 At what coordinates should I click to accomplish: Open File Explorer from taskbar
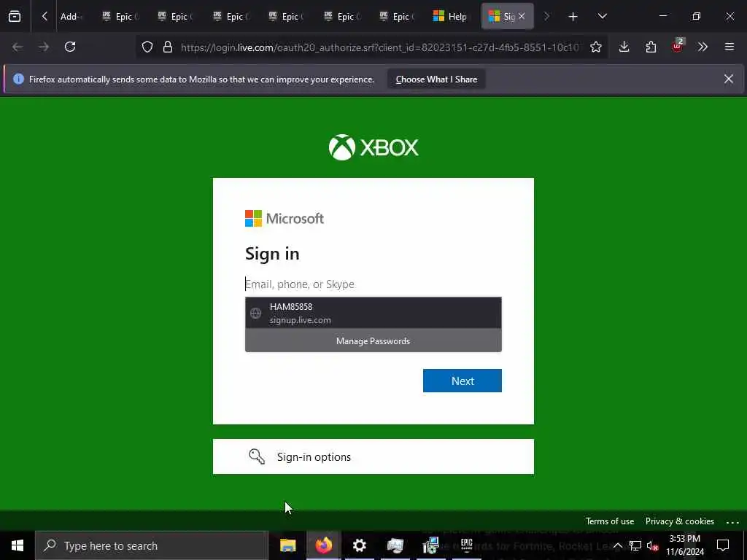tap(287, 545)
